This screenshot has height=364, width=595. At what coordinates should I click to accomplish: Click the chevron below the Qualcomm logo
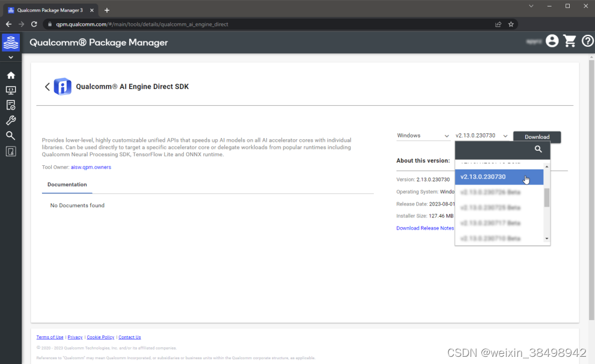click(x=10, y=56)
